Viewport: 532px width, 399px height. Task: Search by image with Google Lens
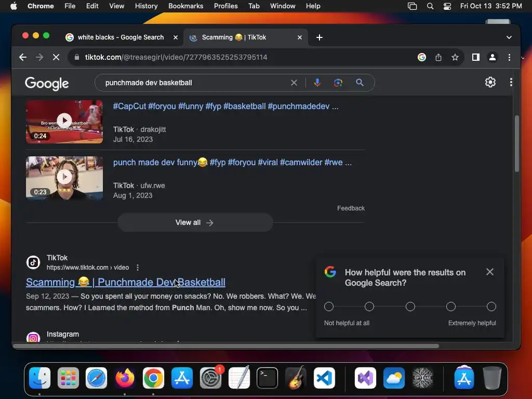pyautogui.click(x=338, y=83)
